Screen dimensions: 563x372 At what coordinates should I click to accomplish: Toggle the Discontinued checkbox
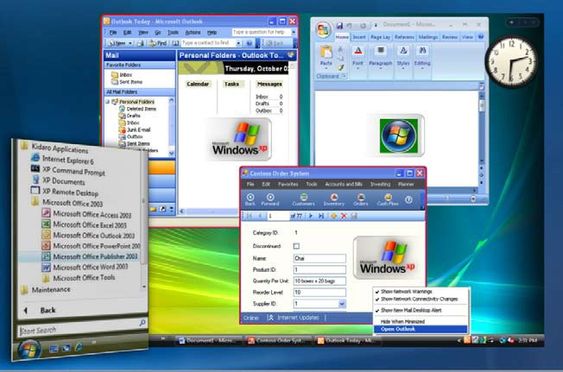tap(296, 246)
